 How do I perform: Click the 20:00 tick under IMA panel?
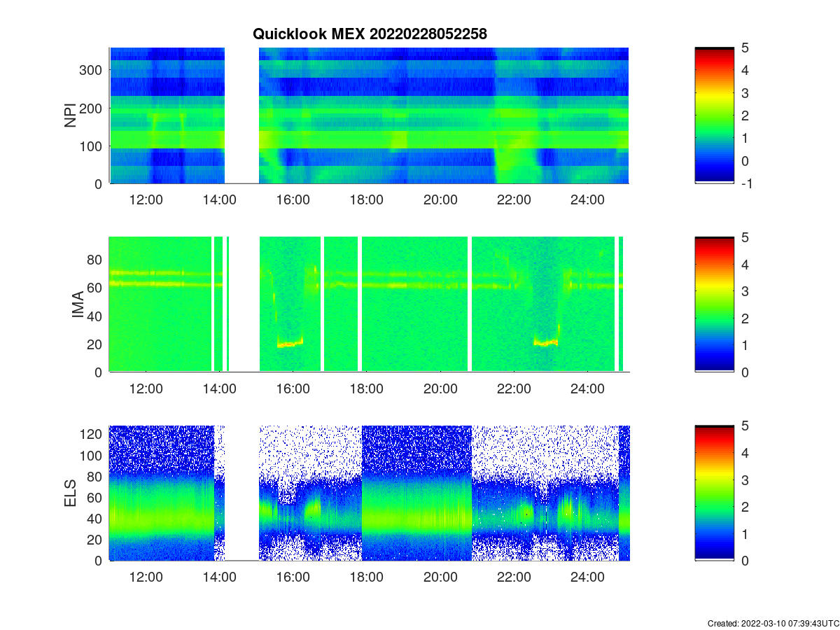click(440, 388)
